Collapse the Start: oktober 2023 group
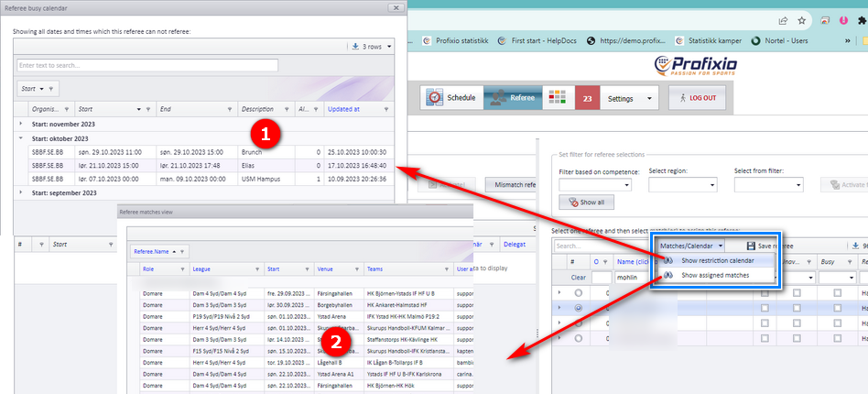Screen dimensions: 868x394 (x=22, y=138)
